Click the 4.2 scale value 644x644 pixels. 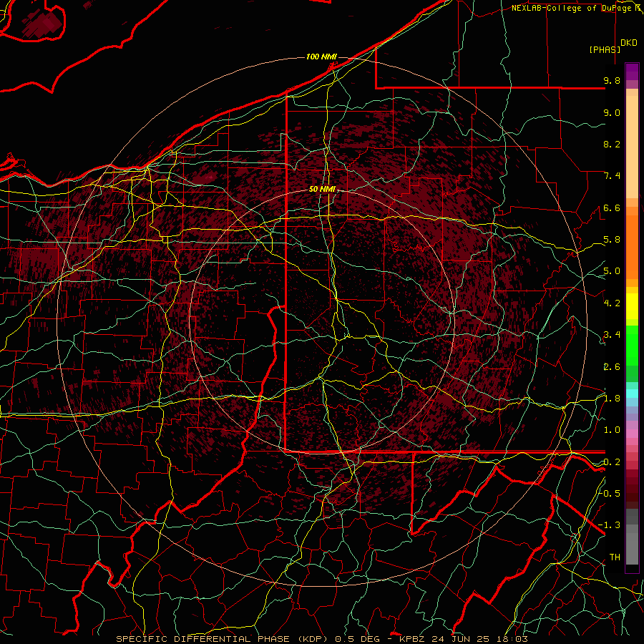click(x=612, y=303)
